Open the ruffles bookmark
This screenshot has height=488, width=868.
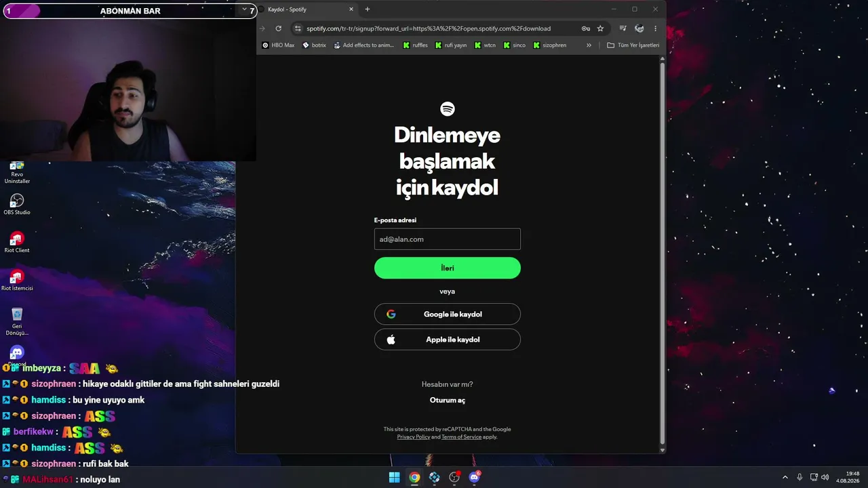(x=415, y=45)
